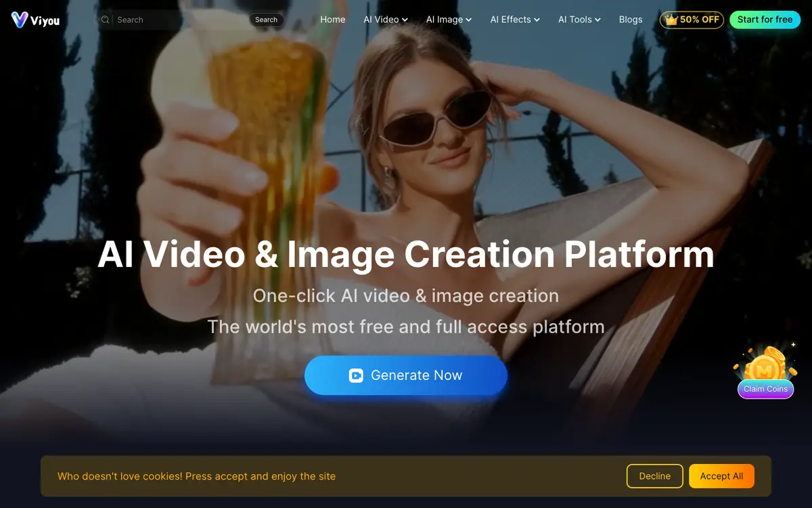Image resolution: width=812 pixels, height=508 pixels.
Task: Click the "AI Video & Image Creation Platform" heading
Action: tap(406, 255)
